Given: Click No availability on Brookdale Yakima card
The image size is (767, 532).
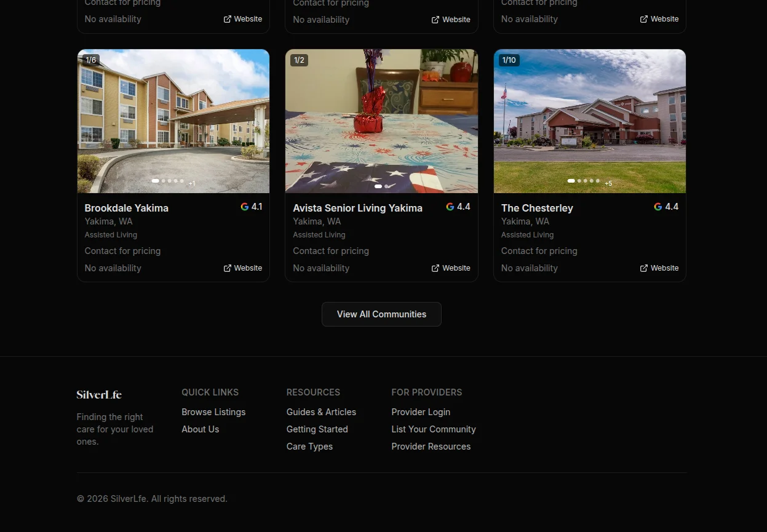Looking at the screenshot, I should tap(113, 268).
